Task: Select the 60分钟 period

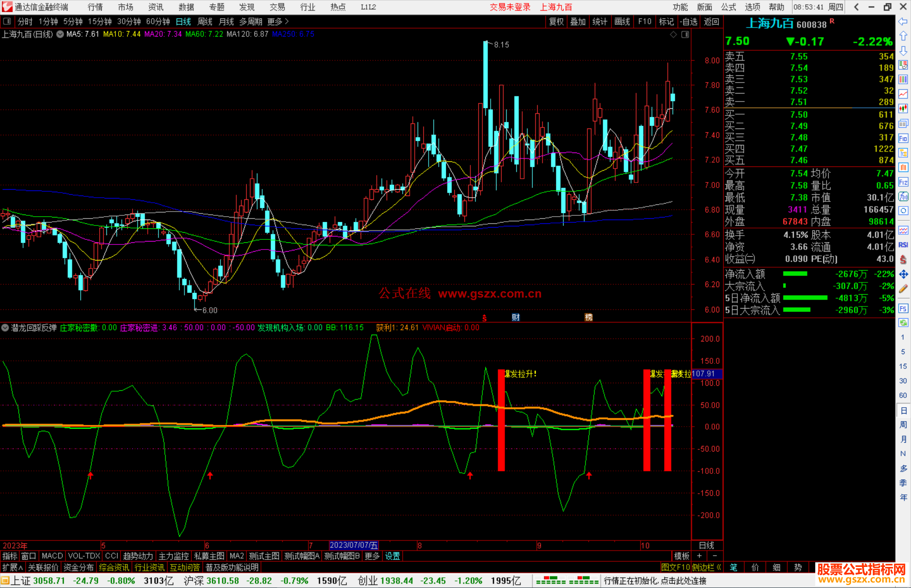Action: click(158, 21)
